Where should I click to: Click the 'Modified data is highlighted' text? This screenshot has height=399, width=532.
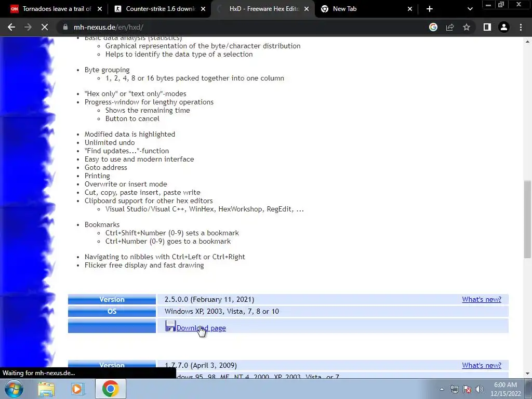click(129, 134)
